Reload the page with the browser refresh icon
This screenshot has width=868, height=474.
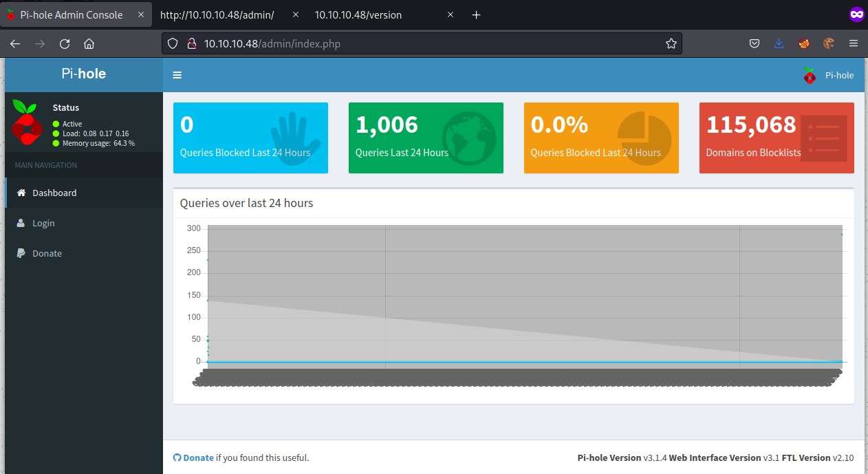[x=65, y=44]
